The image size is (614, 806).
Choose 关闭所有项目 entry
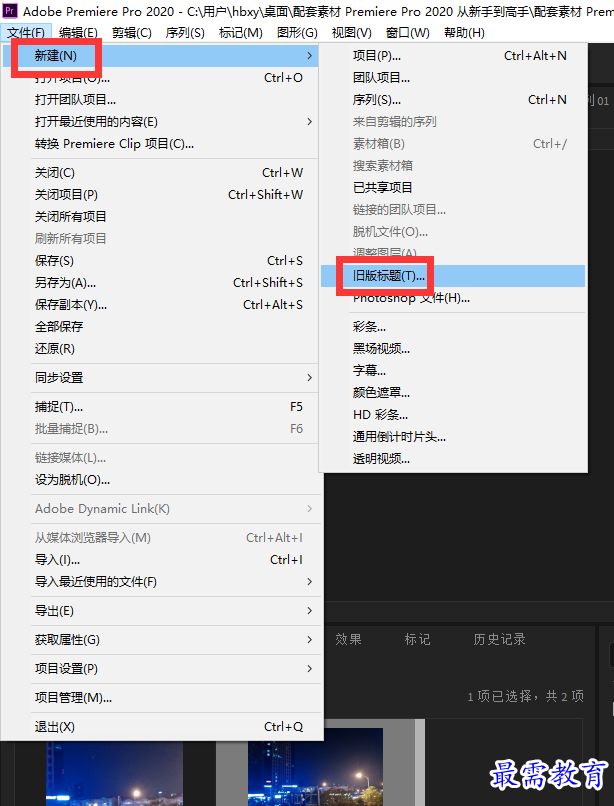click(x=160, y=217)
